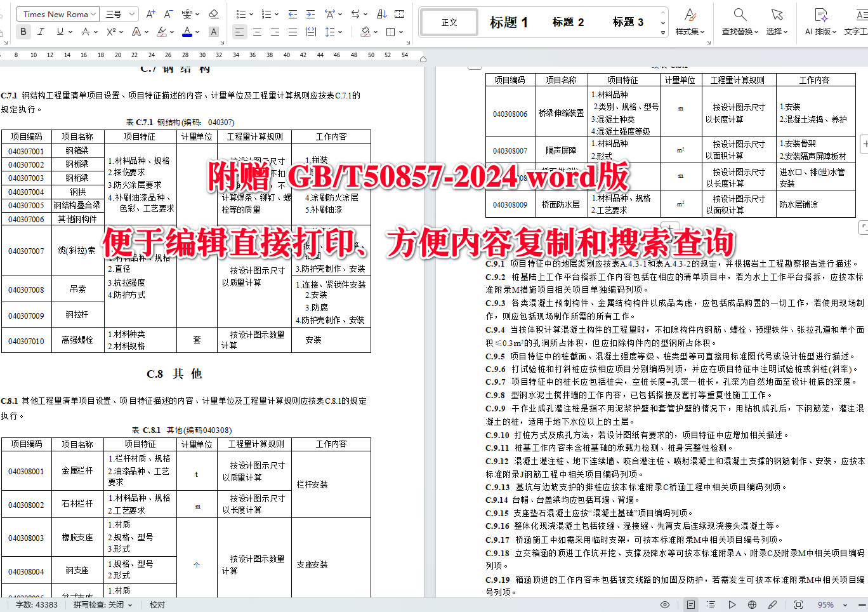Viewport: 868px width, 612px height.
Task: Enable eye protection mode in status bar
Action: pos(666,604)
